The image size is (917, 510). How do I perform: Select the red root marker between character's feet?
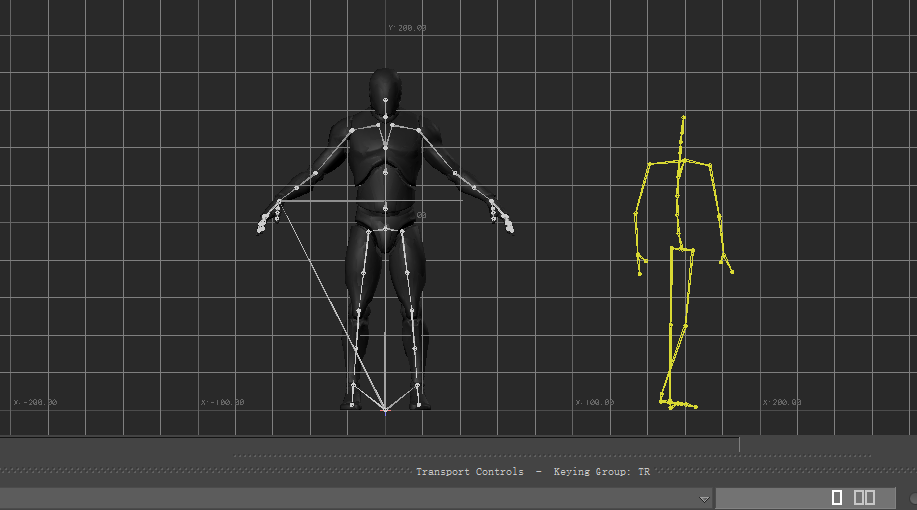click(x=385, y=408)
